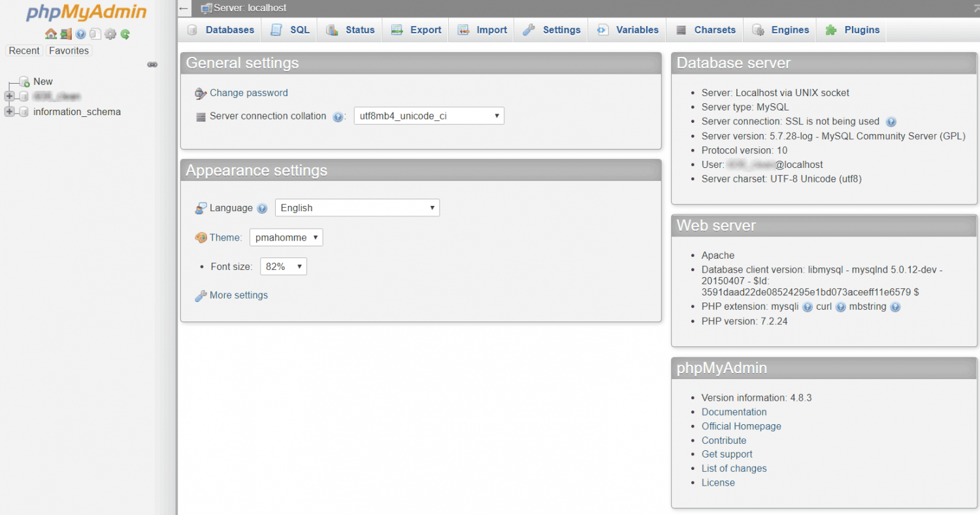The image size is (980, 515).
Task: Open the Import tab
Action: point(482,30)
